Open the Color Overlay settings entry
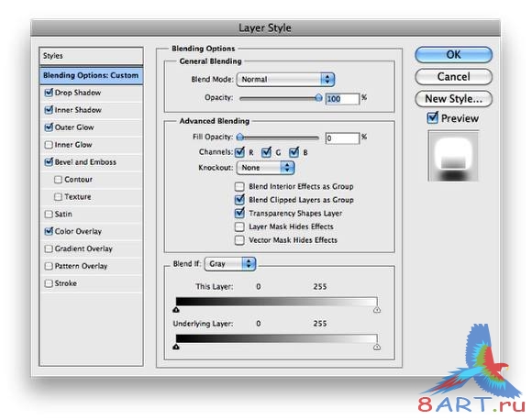 pyautogui.click(x=78, y=231)
